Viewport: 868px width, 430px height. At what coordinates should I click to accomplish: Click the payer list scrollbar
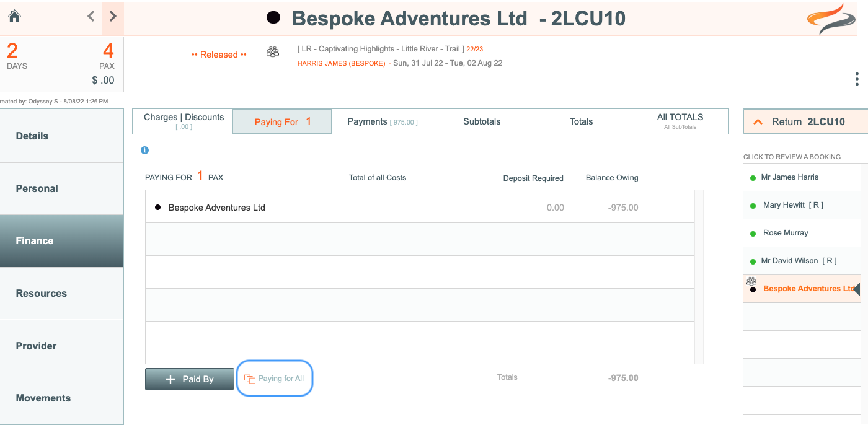(x=699, y=277)
